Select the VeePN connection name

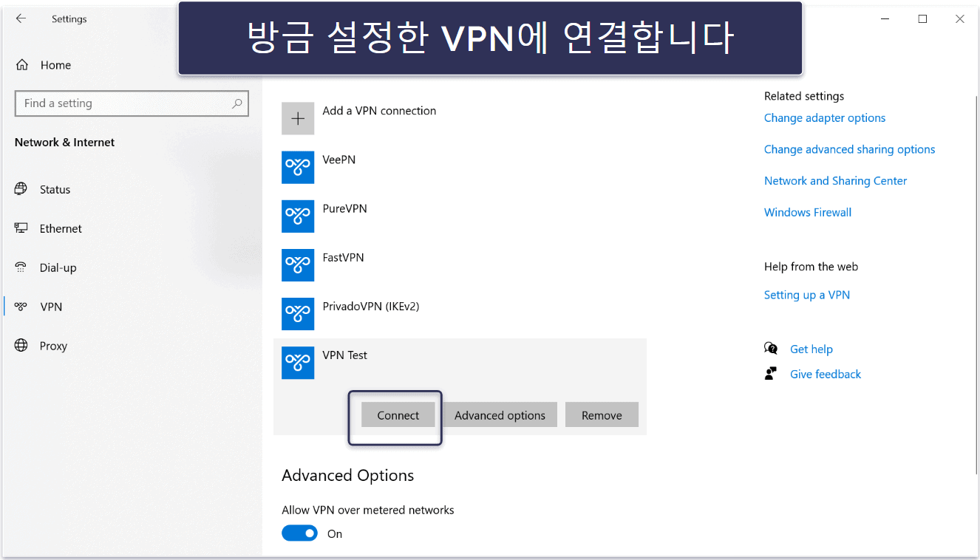coord(339,160)
